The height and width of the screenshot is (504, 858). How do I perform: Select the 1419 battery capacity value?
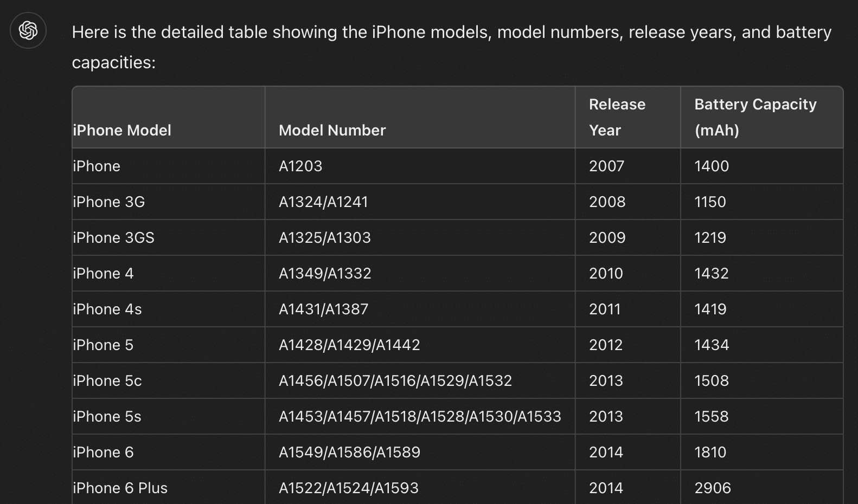(710, 309)
